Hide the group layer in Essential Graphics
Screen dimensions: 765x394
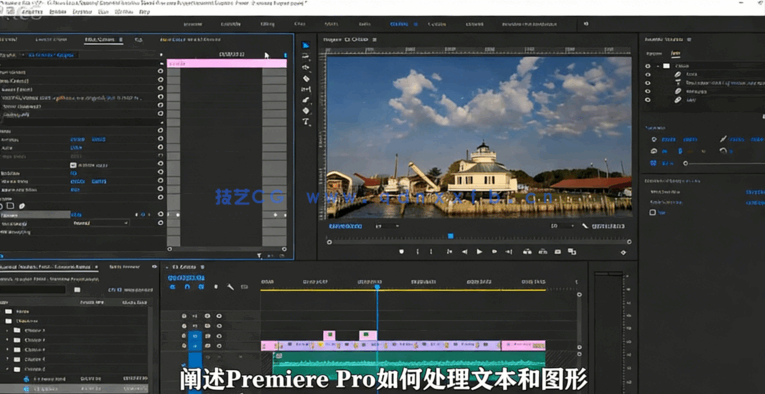pos(648,66)
